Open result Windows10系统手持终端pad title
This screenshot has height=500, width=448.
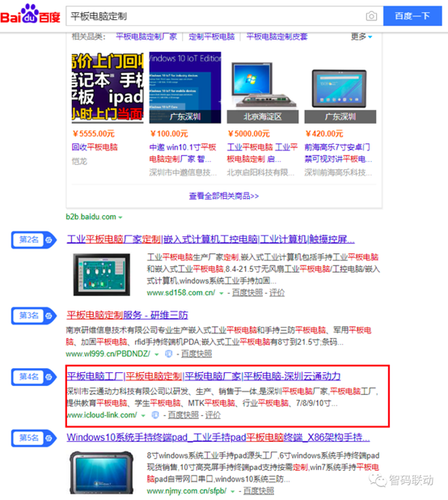pyautogui.click(x=218, y=437)
